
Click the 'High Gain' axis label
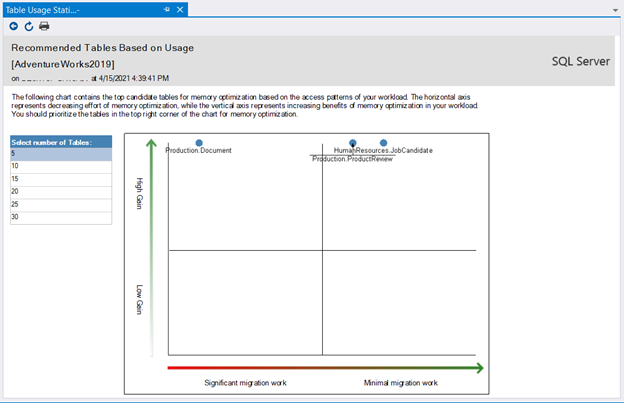139,193
